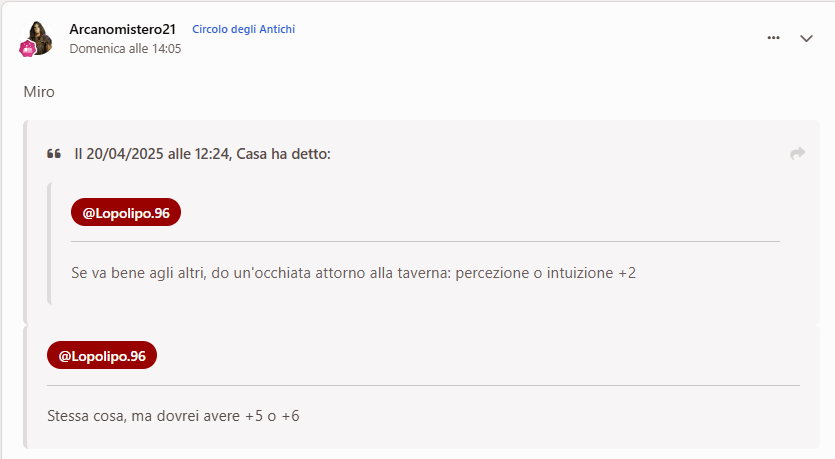This screenshot has width=835, height=459.
Task: Click the vertical left border of the inner quote
Action: point(49,242)
